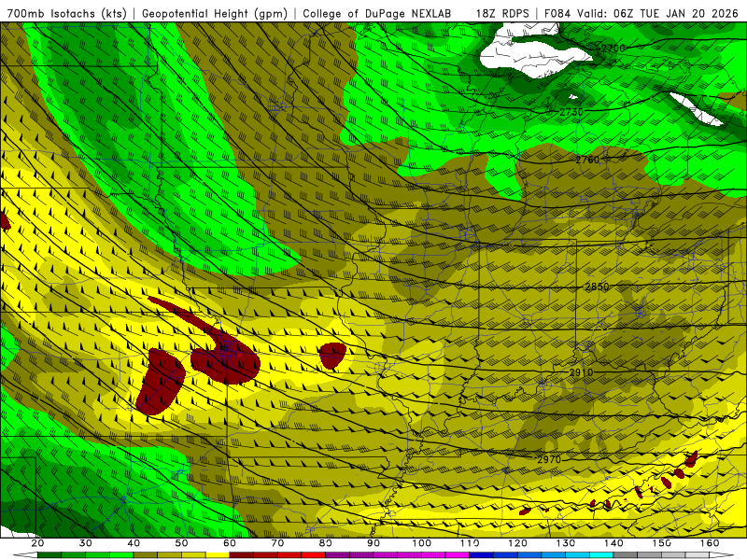The width and height of the screenshot is (747, 560).
Task: Select the dark gray legend swatch after 140
Action: pos(626,554)
